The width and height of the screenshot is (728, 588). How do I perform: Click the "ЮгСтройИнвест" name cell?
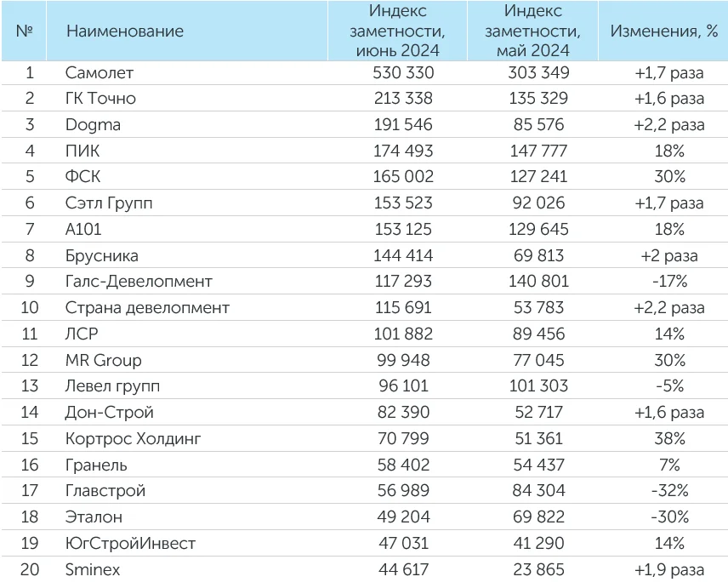(x=130, y=544)
